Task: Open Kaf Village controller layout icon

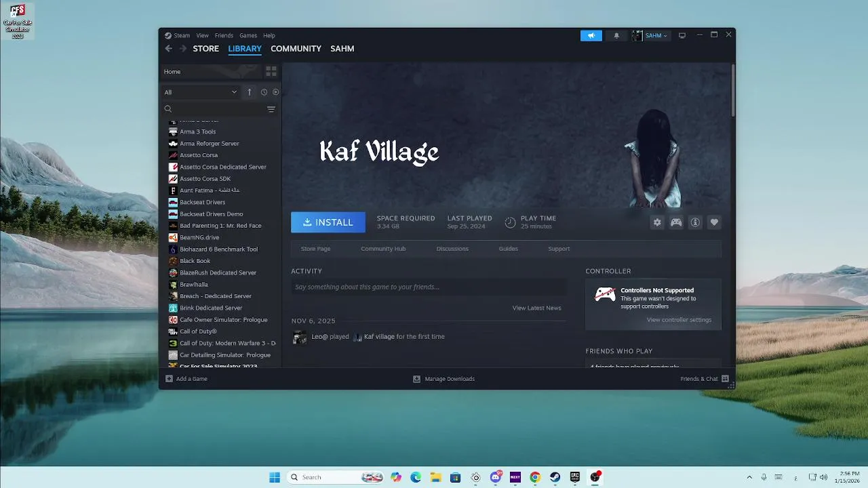Action: (676, 222)
